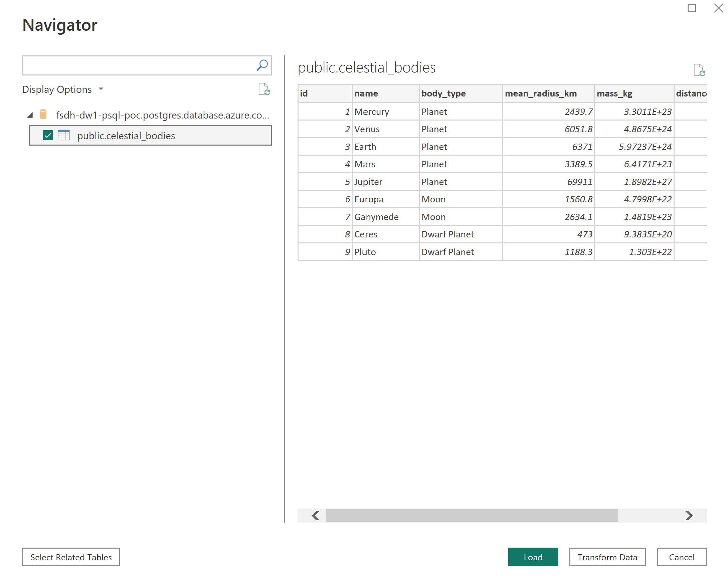Open the Display Options dropdown

coord(63,89)
